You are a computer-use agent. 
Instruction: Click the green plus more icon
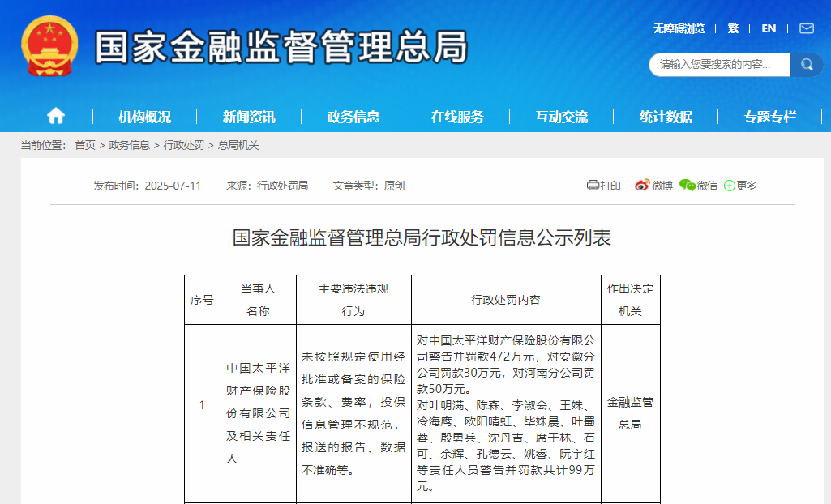point(729,186)
